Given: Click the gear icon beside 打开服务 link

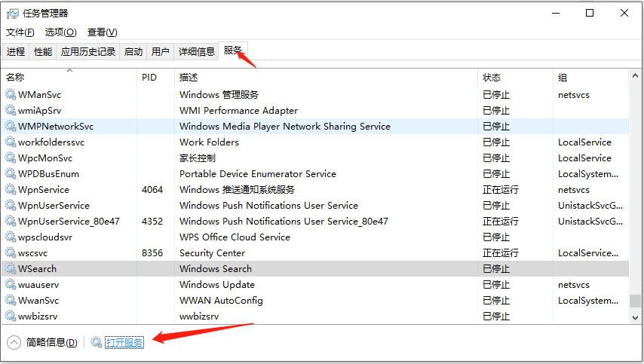Looking at the screenshot, I should tap(97, 342).
